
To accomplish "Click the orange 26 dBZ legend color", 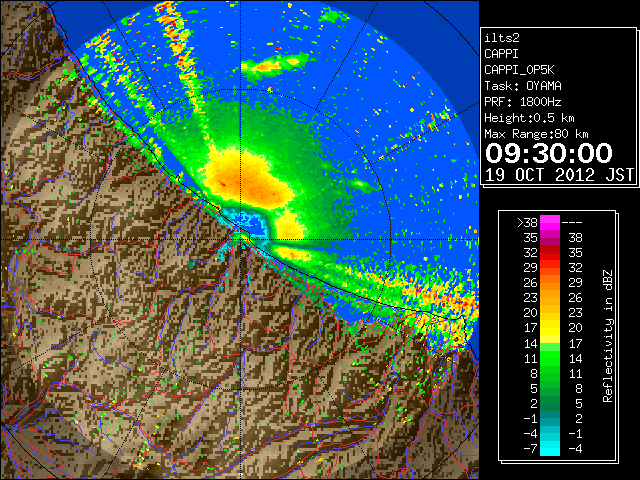I will click(550, 282).
